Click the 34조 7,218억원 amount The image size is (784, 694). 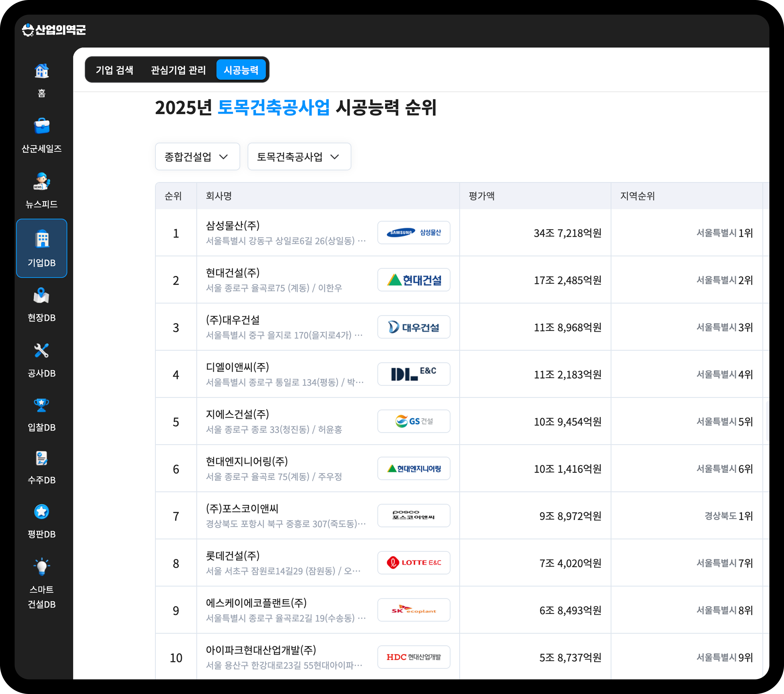click(x=567, y=233)
